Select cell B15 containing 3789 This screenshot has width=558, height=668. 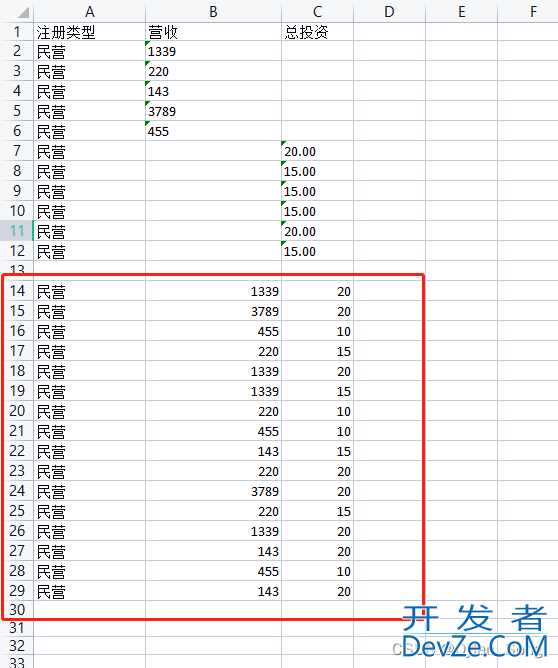point(213,311)
